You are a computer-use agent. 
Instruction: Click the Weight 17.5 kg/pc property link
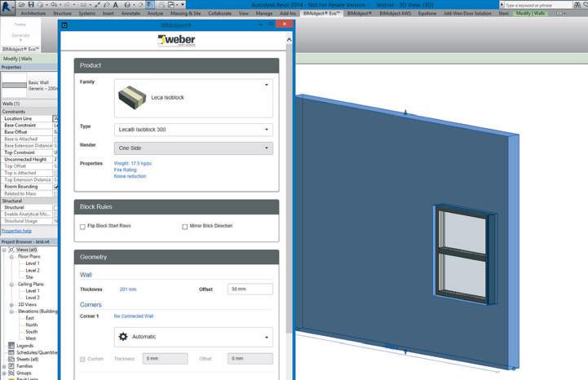point(133,164)
